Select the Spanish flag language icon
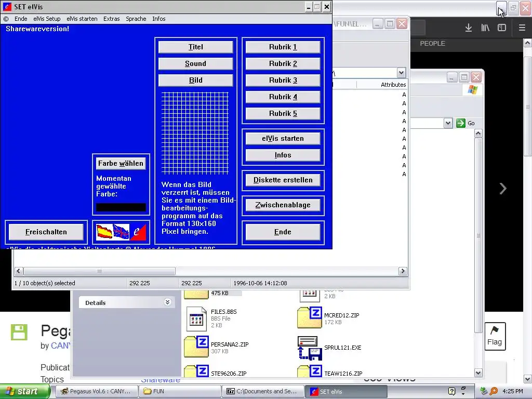This screenshot has width=532, height=399. point(104,232)
